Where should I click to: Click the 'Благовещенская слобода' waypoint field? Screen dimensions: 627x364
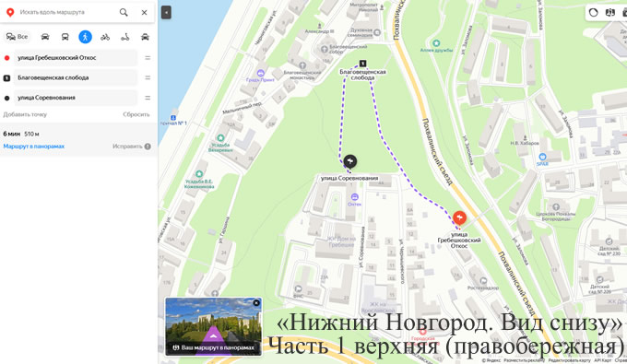76,77
